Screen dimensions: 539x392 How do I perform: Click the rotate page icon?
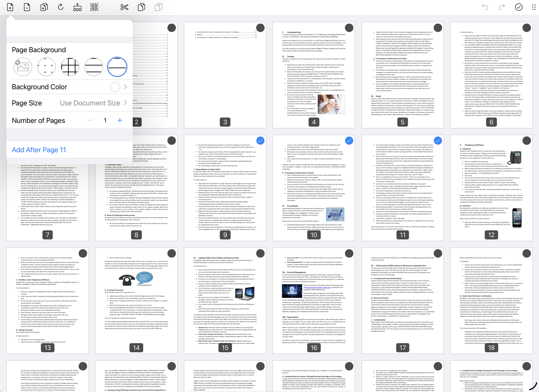(x=61, y=7)
